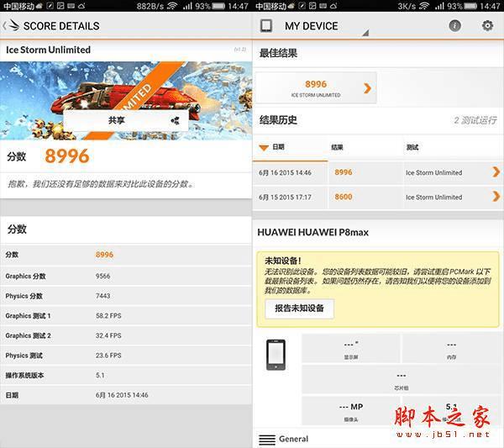Select the Physics 测试 23.6 FPS row
This screenshot has height=448, width=504.
126,356
